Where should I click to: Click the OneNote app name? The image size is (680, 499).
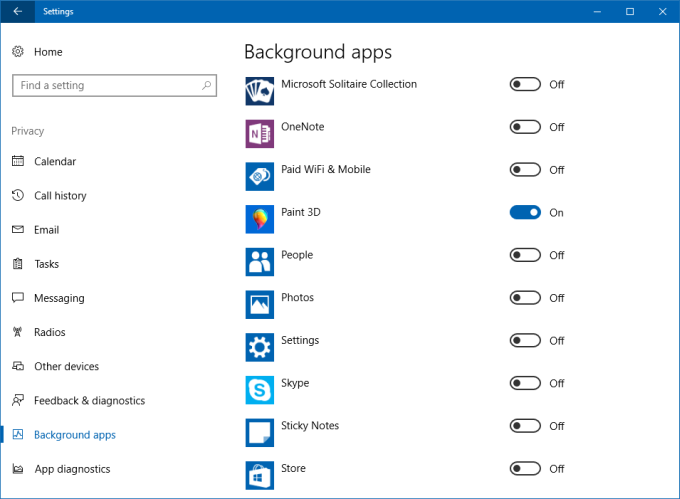[x=302, y=127]
